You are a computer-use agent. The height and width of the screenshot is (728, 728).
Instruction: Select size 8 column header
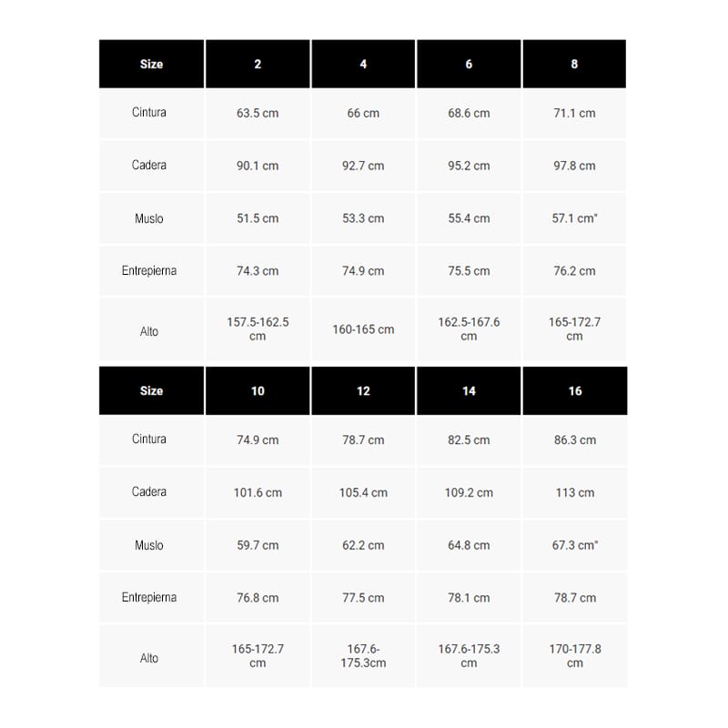(574, 64)
